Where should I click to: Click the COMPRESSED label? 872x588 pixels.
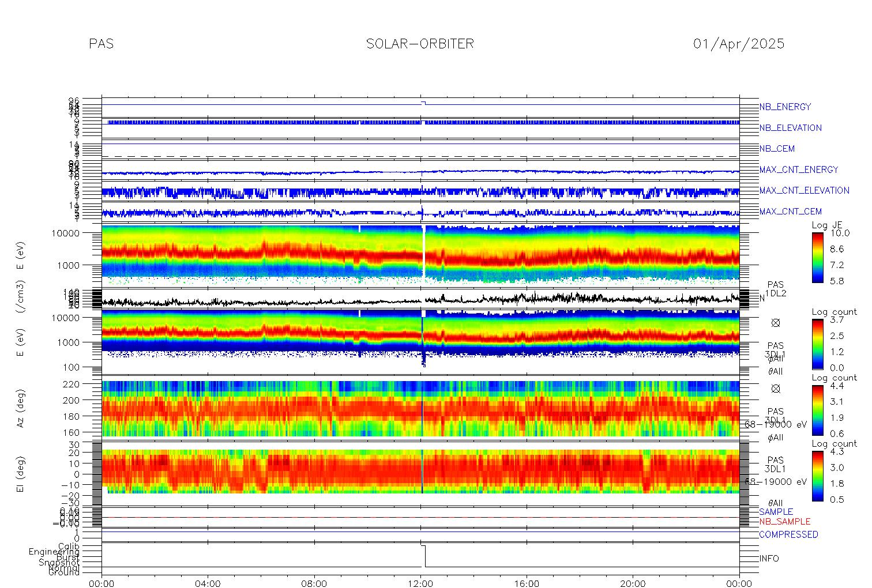788,535
